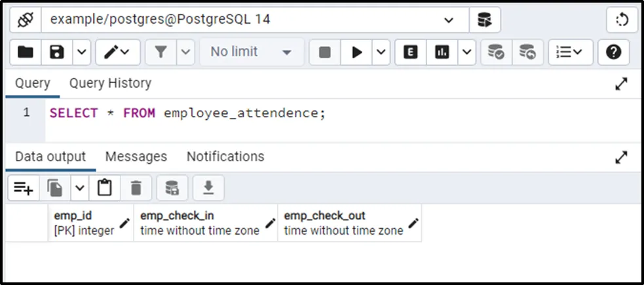The height and width of the screenshot is (285, 644).
Task: Open the Filter options dropdown arrow
Action: (186, 52)
